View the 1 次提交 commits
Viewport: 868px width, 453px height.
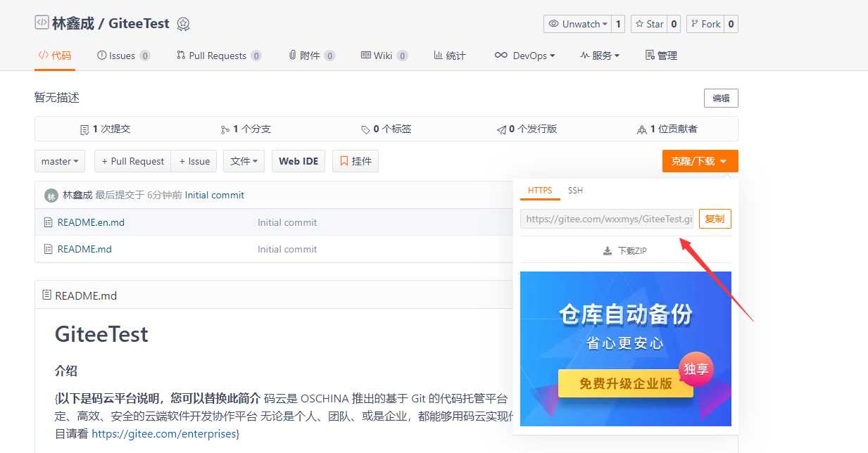coord(106,129)
